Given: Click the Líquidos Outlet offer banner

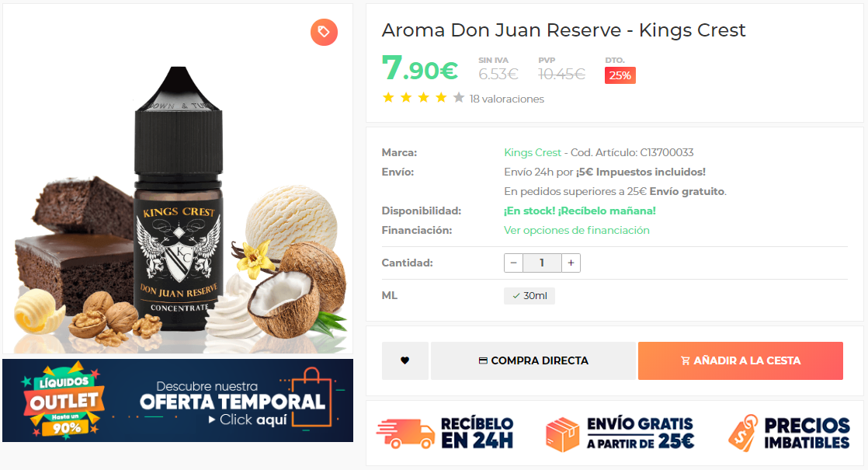Looking at the screenshot, I should click(178, 400).
